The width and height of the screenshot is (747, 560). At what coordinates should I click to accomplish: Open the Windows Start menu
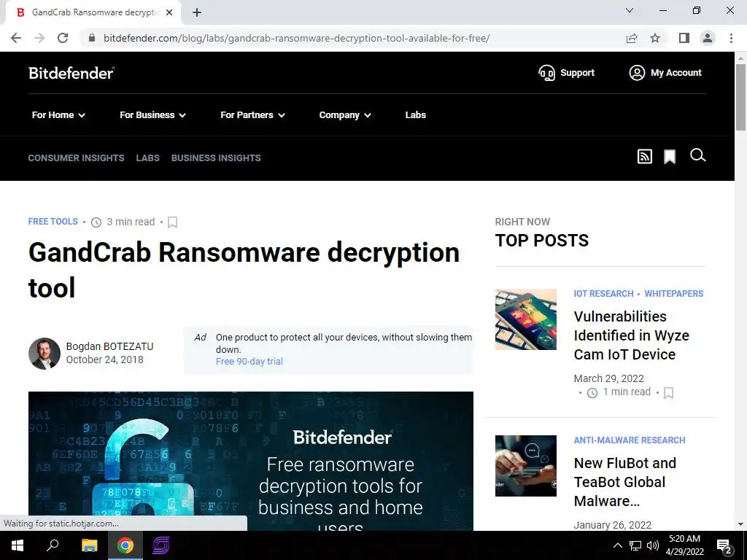[18, 545]
